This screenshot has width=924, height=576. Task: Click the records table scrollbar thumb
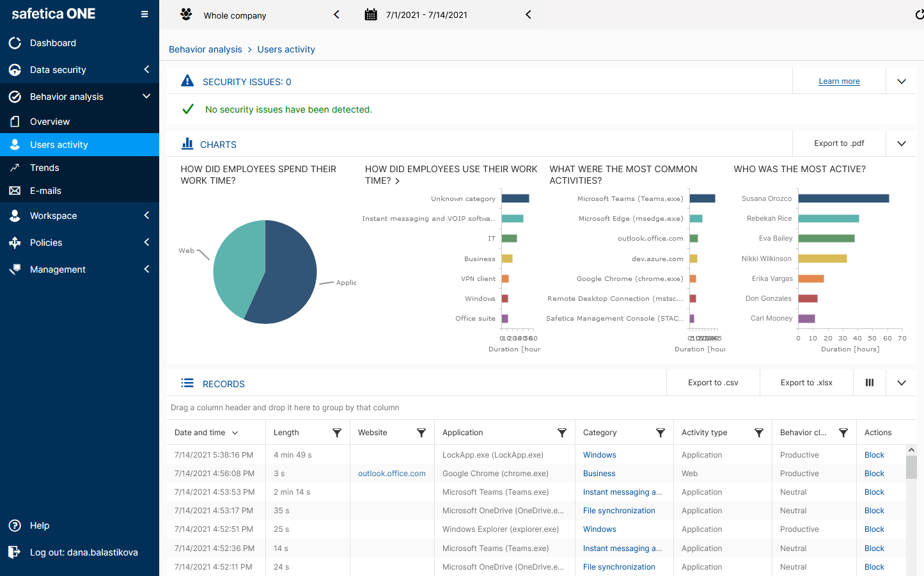[x=911, y=467]
